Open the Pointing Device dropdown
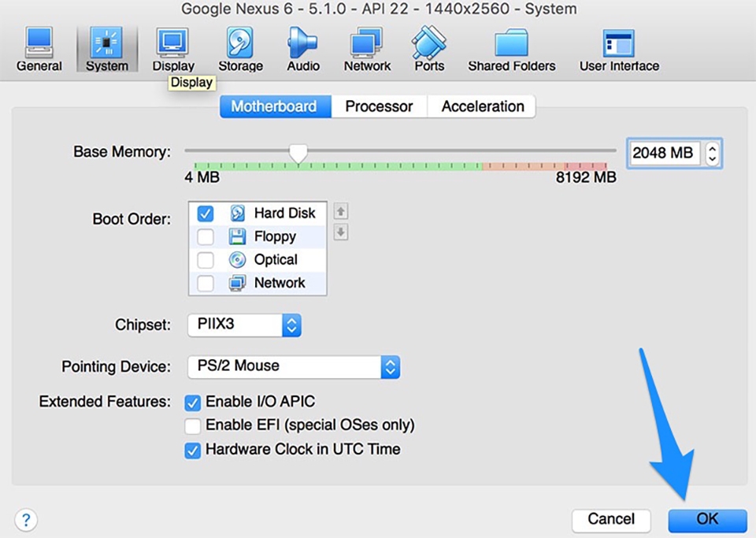The image size is (756, 538). coord(294,367)
